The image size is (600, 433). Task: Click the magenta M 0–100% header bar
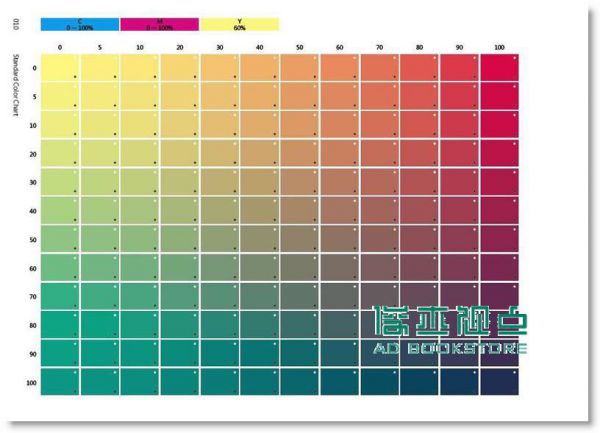click(160, 24)
